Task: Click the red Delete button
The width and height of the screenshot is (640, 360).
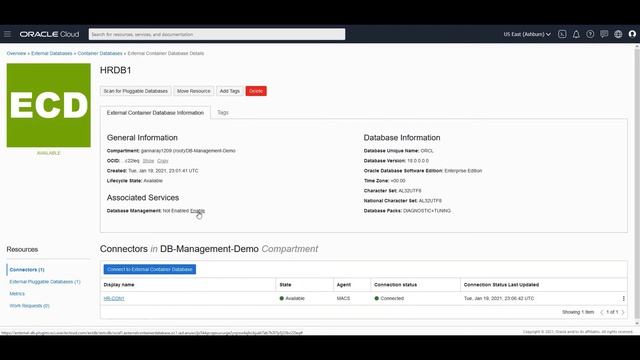Action: click(256, 91)
